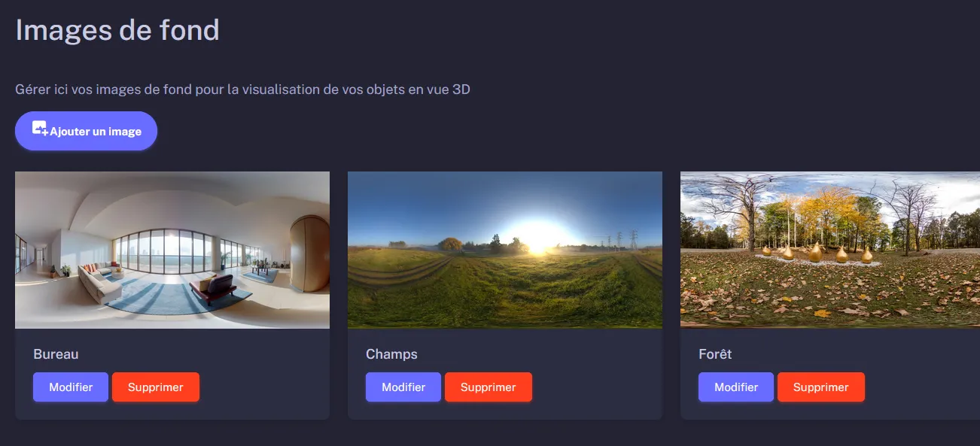Open the Bureau panorama thumbnail
This screenshot has height=446, width=980.
tap(172, 250)
